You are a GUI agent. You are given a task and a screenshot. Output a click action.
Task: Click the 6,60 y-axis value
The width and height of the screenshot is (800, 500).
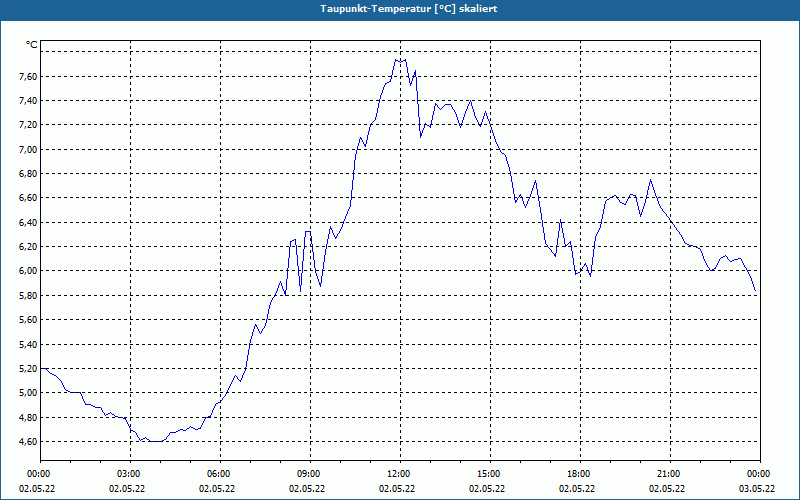click(28, 198)
